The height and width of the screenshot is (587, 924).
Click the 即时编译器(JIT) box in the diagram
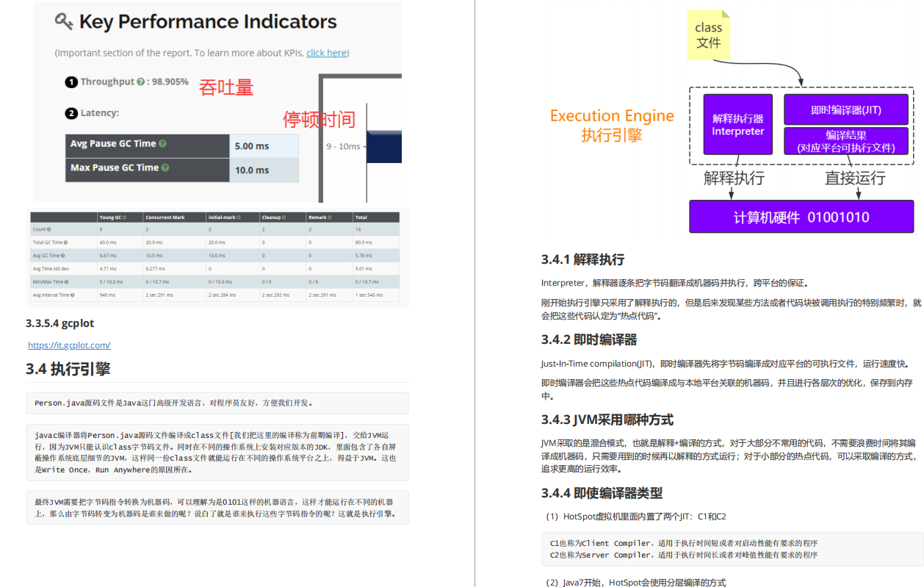(846, 109)
